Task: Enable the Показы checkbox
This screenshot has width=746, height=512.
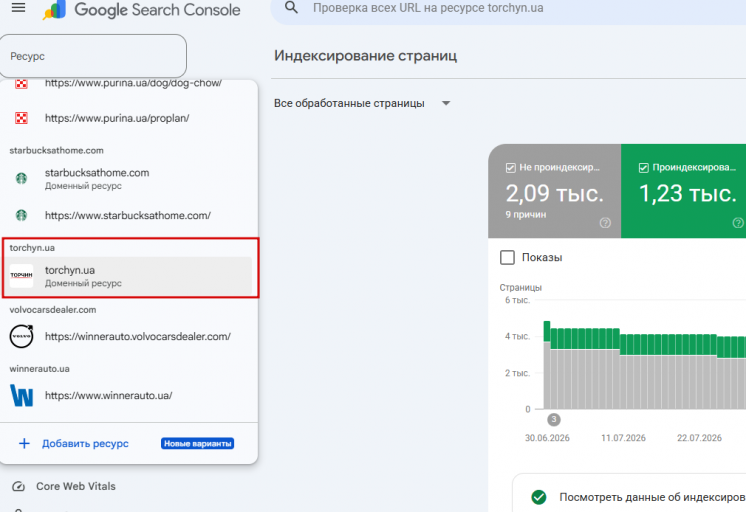Action: (x=507, y=257)
